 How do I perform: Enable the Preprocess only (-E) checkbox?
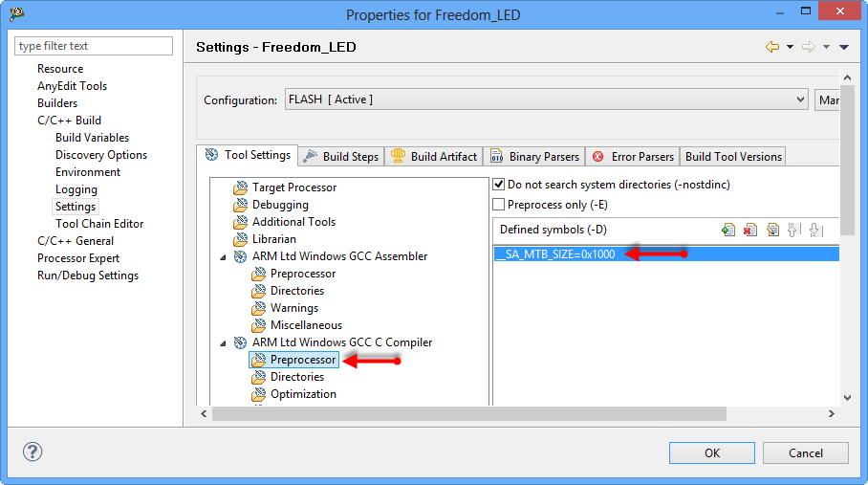pyautogui.click(x=498, y=205)
